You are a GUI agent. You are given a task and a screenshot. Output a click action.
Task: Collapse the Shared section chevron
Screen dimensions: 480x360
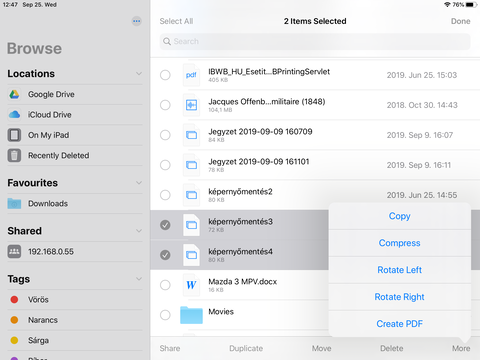click(x=139, y=231)
